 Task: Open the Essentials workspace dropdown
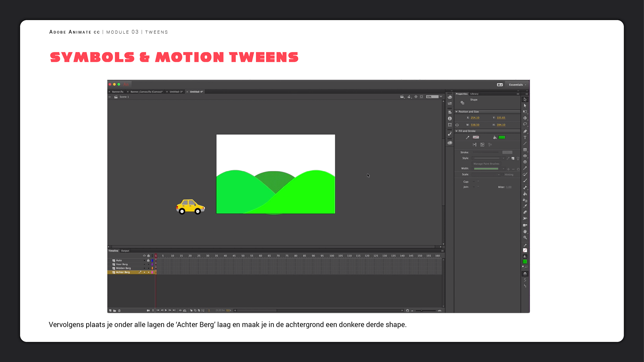tap(517, 85)
